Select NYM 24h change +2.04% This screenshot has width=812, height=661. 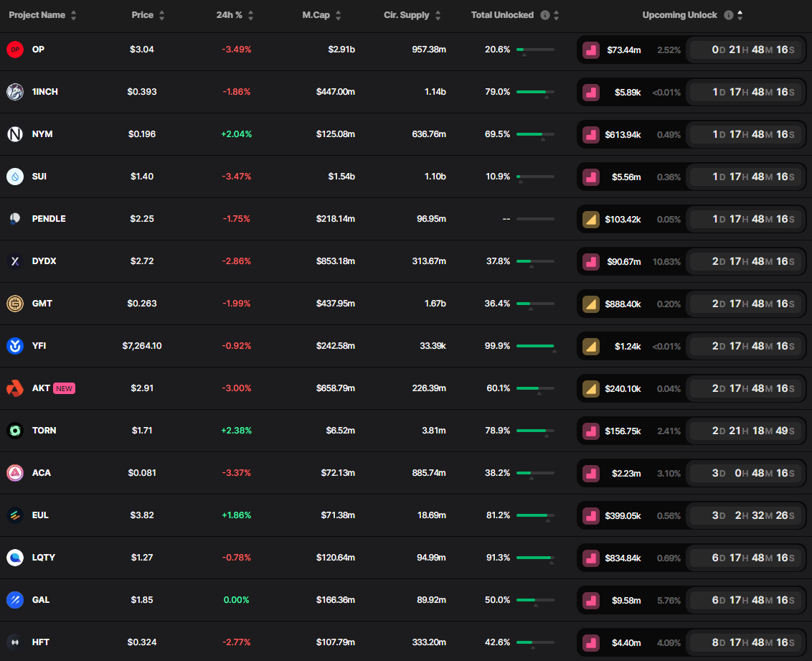[x=236, y=134]
